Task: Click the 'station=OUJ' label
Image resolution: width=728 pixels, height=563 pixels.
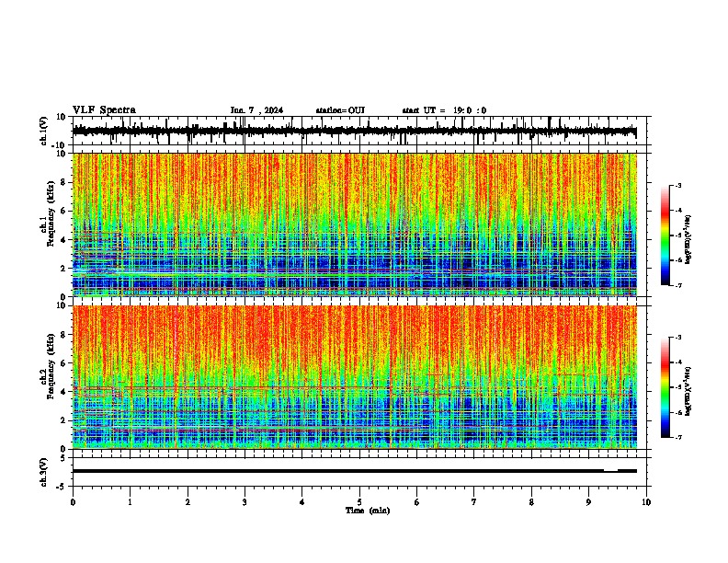Action: click(x=340, y=110)
